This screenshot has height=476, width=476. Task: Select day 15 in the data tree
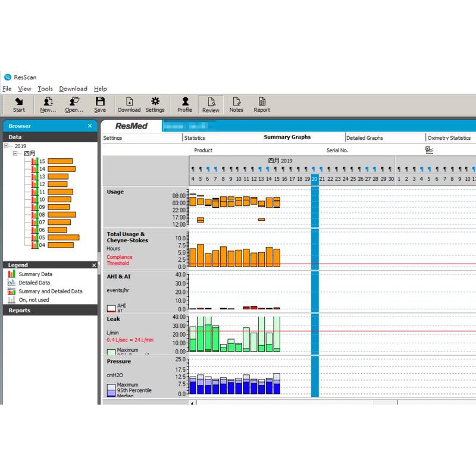[x=42, y=161]
